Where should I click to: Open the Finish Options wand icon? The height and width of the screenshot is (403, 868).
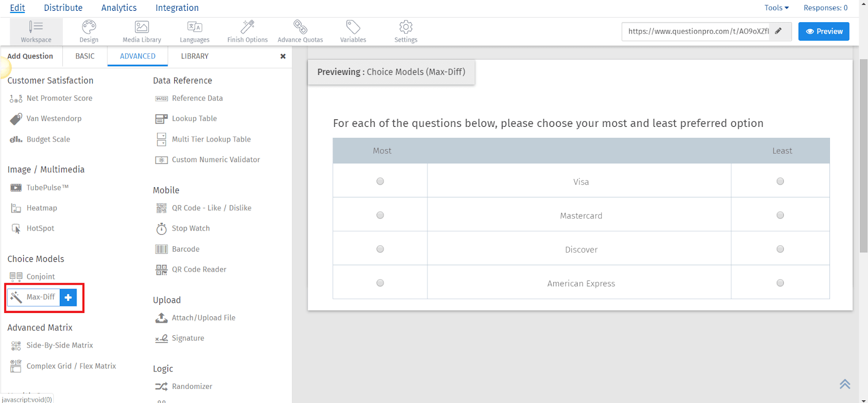[x=247, y=27]
